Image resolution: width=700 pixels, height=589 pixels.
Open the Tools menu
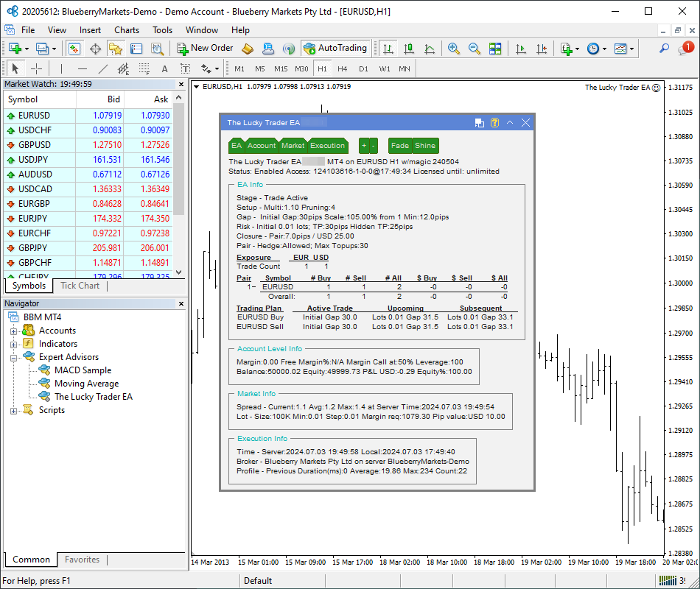[163, 30]
